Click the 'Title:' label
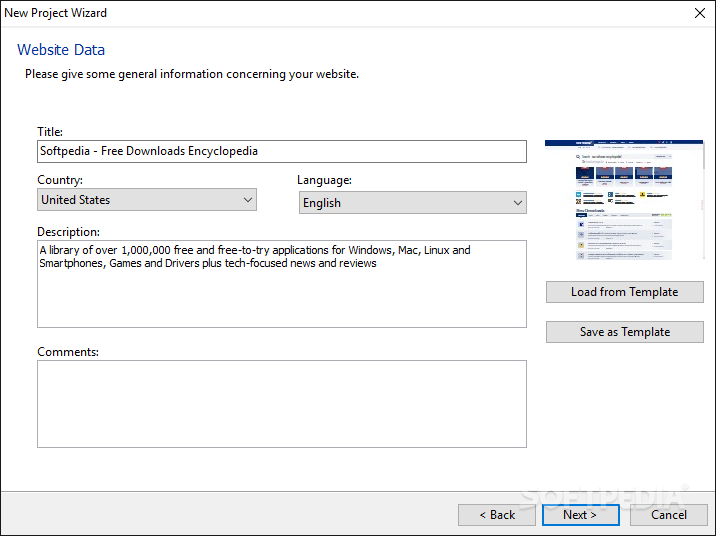The width and height of the screenshot is (716, 536). [x=50, y=132]
